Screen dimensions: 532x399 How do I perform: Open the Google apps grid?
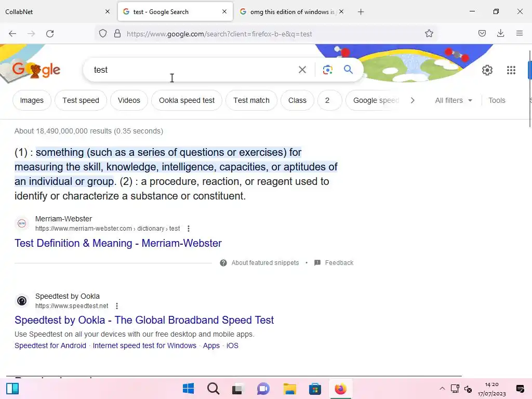(511, 70)
